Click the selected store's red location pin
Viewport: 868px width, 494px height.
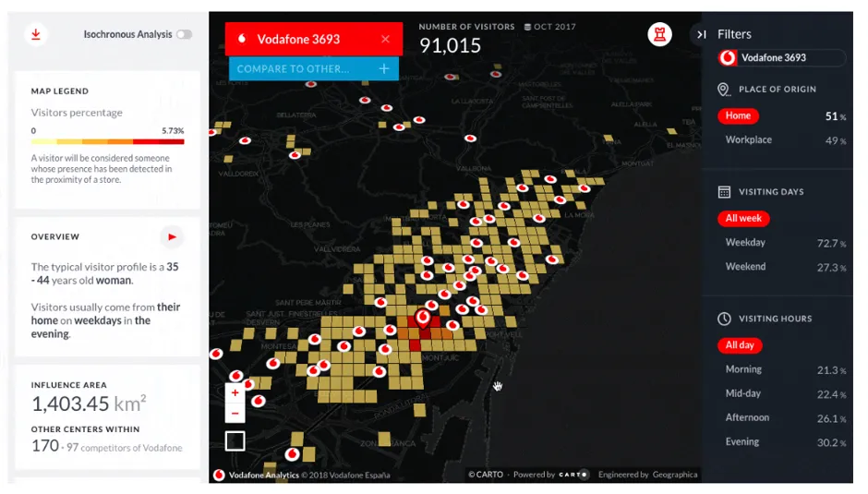point(423,319)
